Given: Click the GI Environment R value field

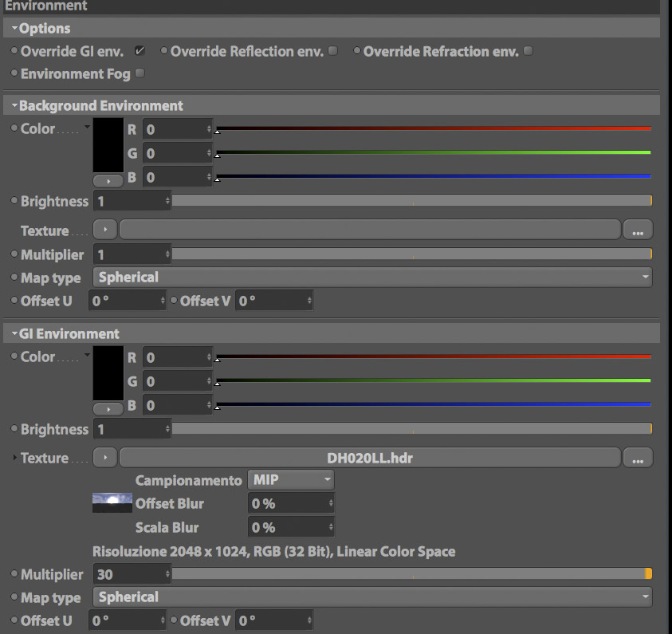Looking at the screenshot, I should [x=178, y=357].
